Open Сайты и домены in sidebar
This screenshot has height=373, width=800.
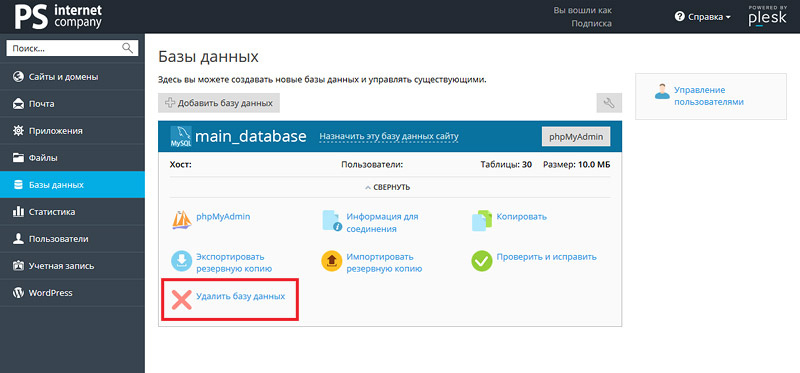tap(72, 77)
